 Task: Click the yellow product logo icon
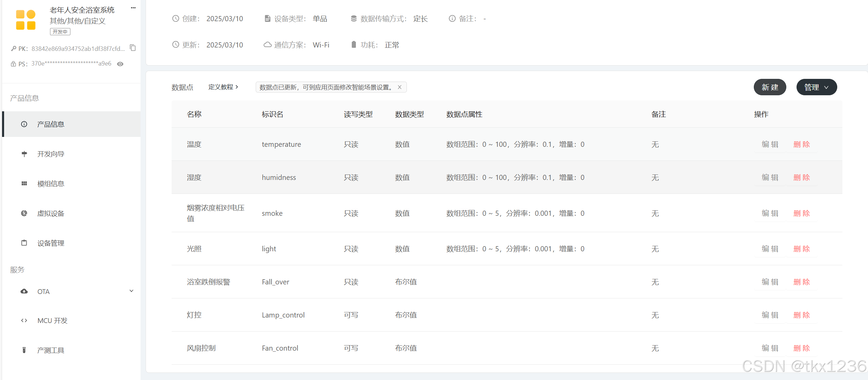click(x=26, y=20)
